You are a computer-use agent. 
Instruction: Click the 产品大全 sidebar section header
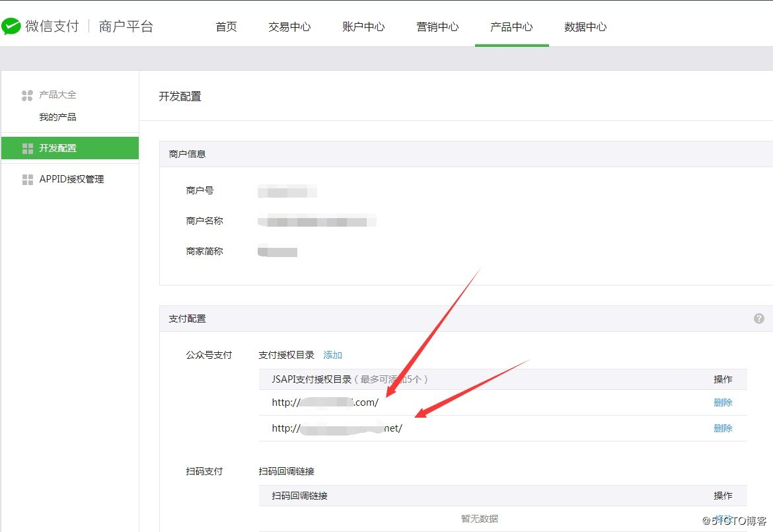click(x=57, y=95)
